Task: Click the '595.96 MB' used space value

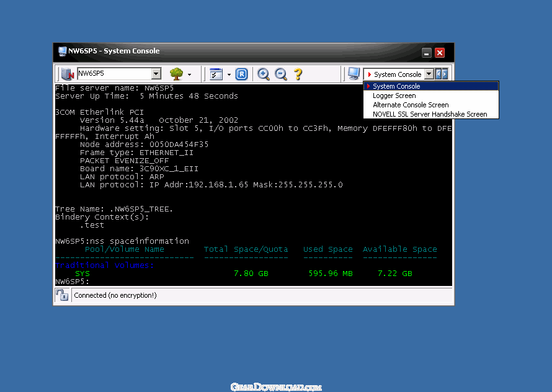Action: coord(331,274)
